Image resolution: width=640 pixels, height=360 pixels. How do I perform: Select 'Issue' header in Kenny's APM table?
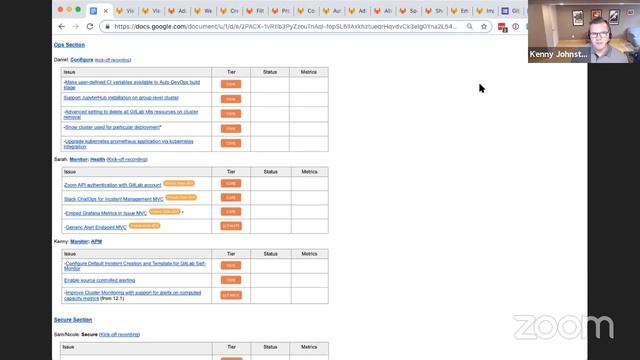tap(70, 254)
